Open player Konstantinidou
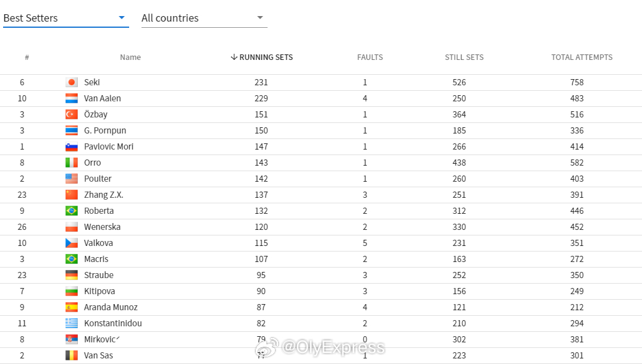This screenshot has width=642, height=364. (x=113, y=323)
